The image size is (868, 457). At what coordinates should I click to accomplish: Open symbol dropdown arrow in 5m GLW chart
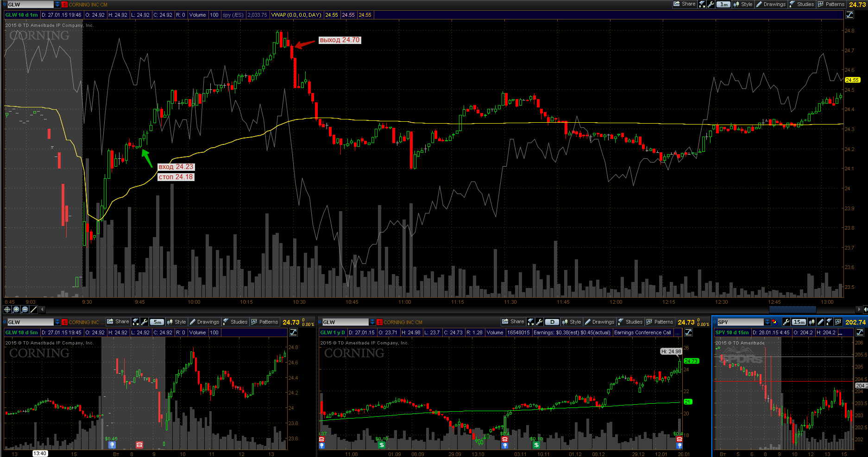(57, 322)
